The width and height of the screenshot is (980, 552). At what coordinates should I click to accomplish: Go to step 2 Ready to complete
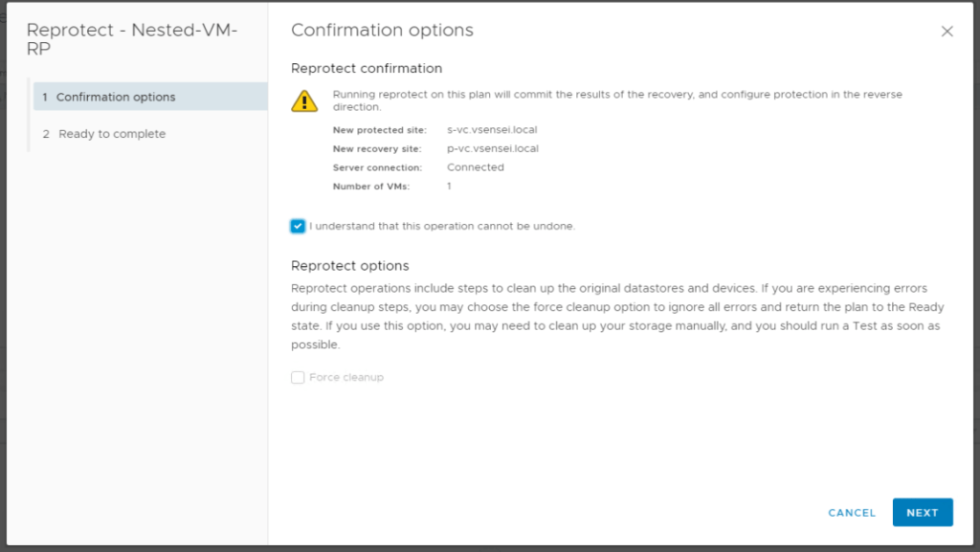tap(111, 134)
